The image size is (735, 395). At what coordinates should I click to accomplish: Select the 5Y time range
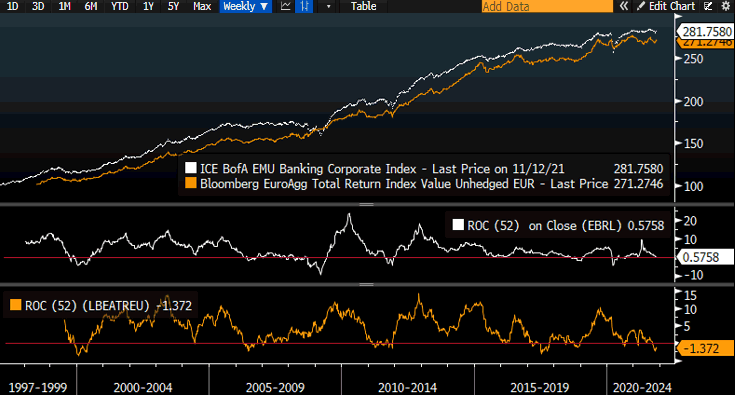coord(173,6)
